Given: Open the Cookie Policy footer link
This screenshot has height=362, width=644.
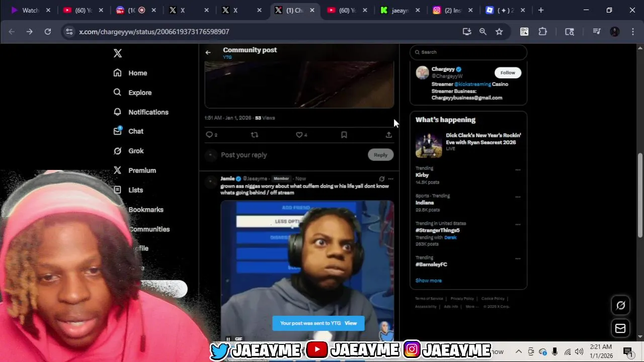Looking at the screenshot, I should (x=493, y=299).
